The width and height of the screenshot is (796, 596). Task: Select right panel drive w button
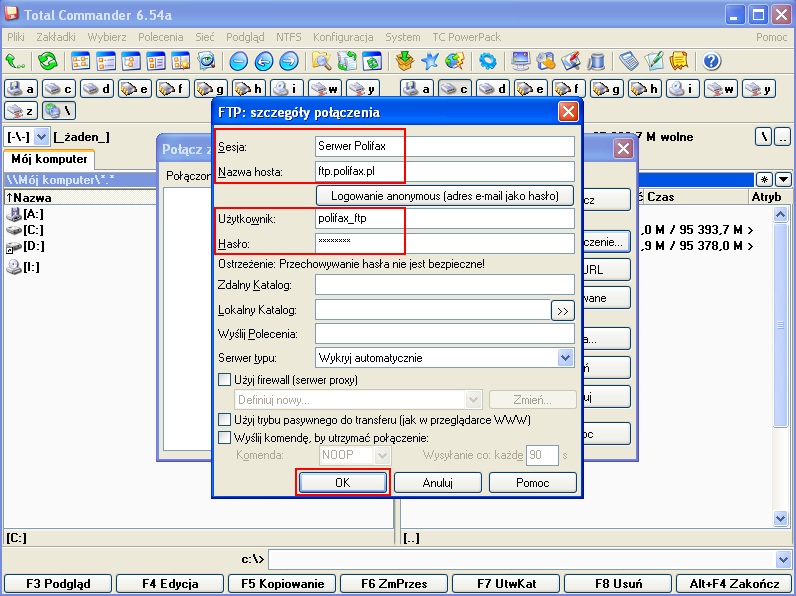pyautogui.click(x=721, y=89)
